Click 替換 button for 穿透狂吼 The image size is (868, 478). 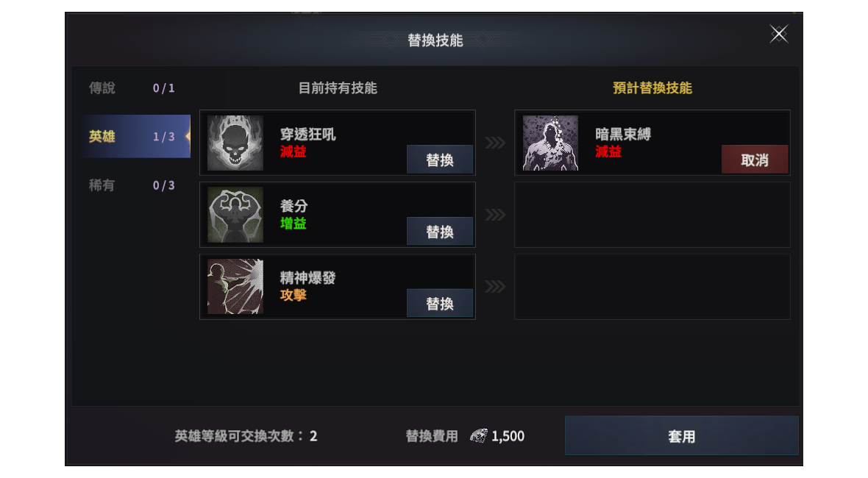pos(440,160)
